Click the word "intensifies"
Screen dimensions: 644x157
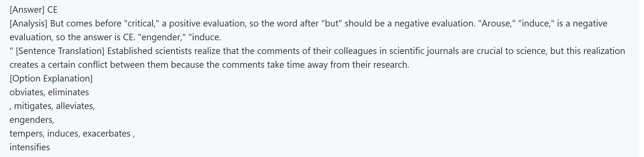[30, 147]
